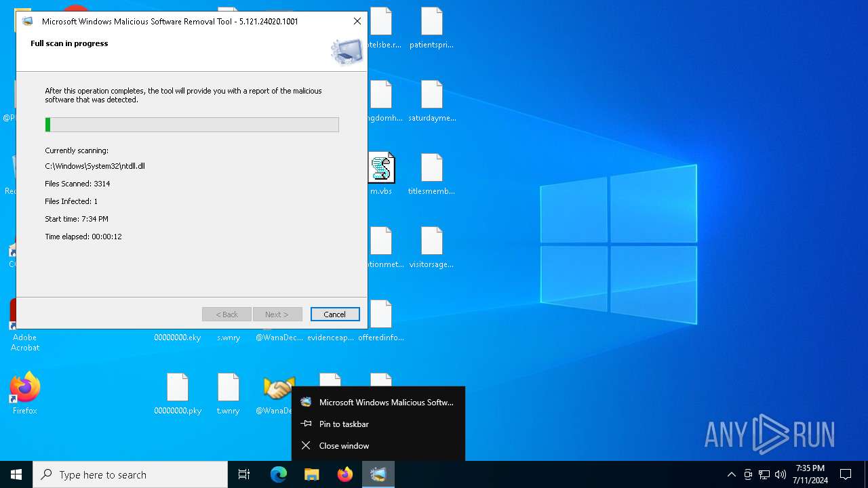Select the visitorsage... desktop file
Screen dimensions: 868x488
[x=432, y=248]
